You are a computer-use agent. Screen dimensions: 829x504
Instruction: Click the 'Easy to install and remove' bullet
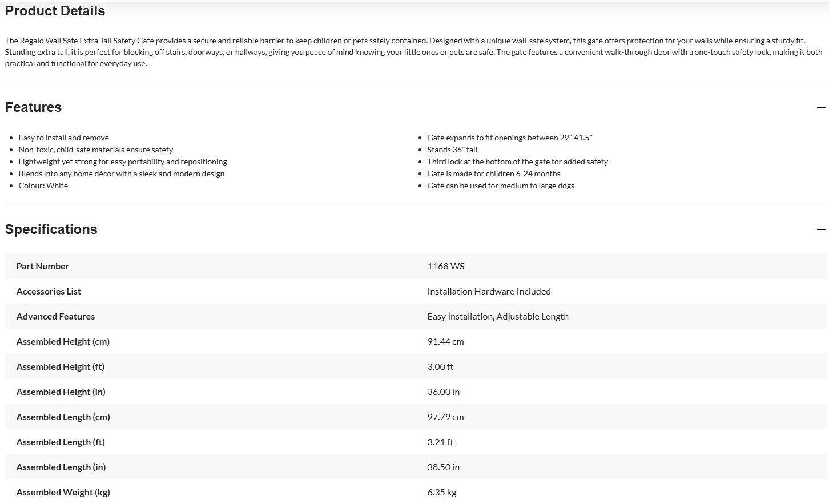64,138
